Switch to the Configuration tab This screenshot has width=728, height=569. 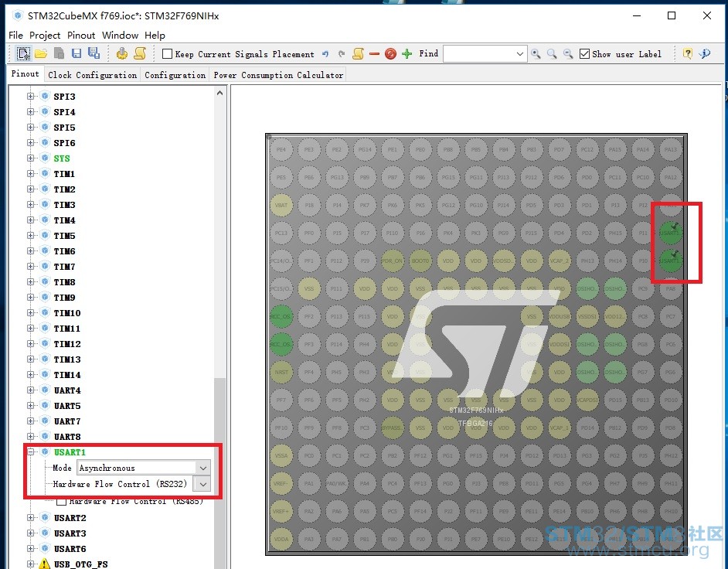click(175, 75)
